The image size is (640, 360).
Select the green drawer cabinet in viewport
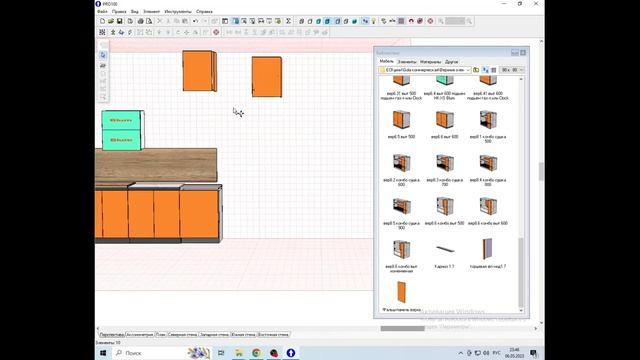[122, 130]
